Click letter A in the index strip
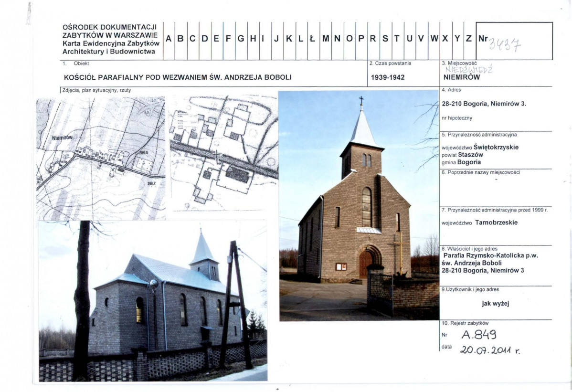The image size is (572, 392). coord(169,39)
